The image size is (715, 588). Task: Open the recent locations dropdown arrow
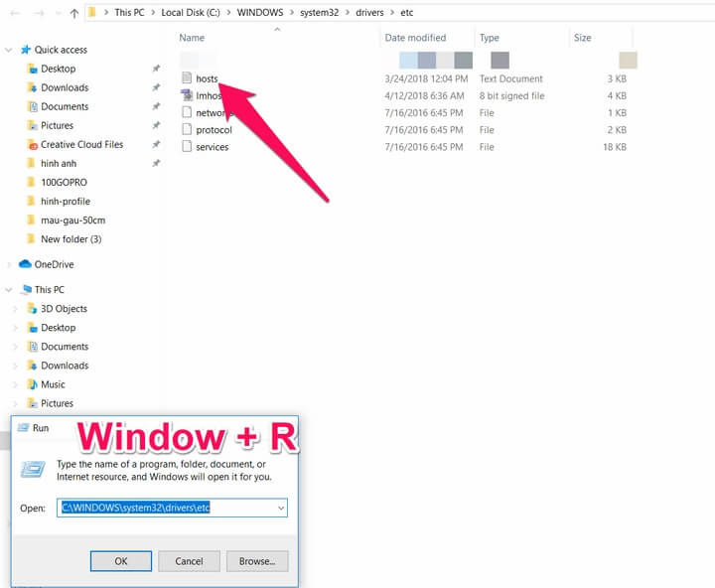pos(59,14)
